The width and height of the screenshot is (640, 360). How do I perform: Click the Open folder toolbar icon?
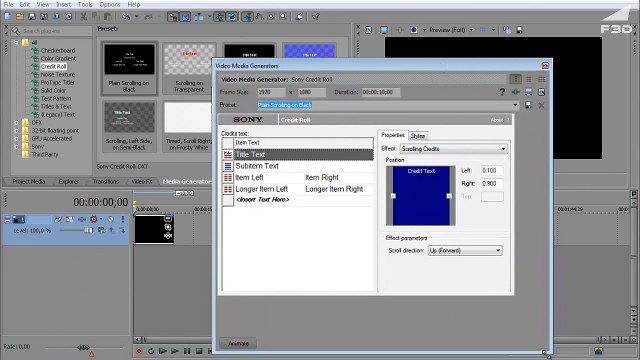(x=20, y=17)
